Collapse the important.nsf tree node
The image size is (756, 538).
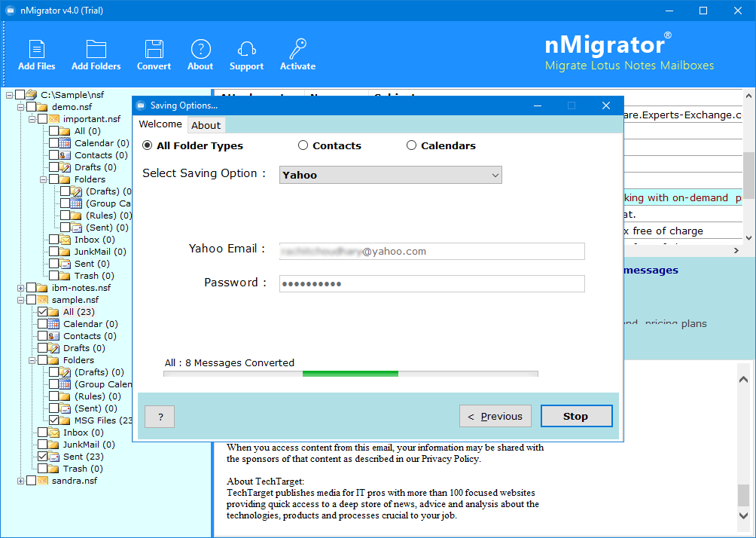pos(32,119)
